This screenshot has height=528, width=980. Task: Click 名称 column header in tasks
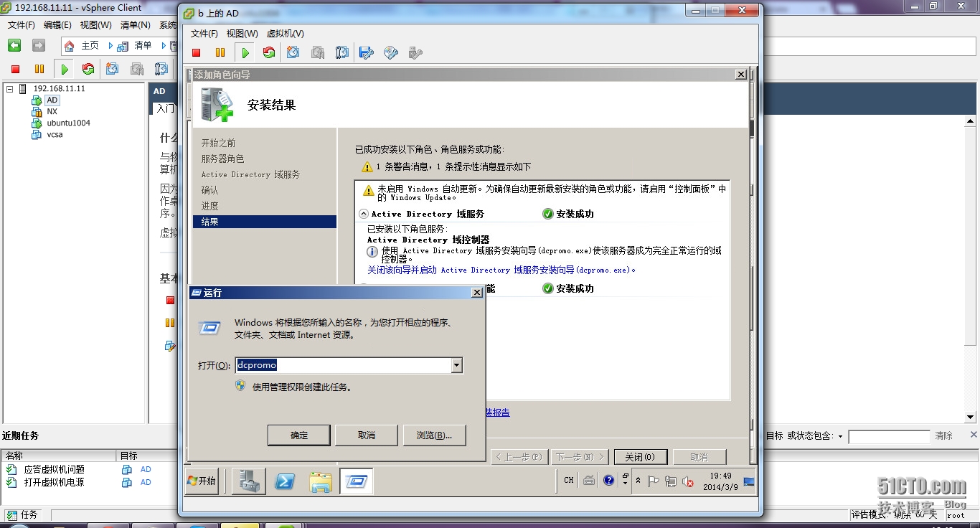tap(59, 456)
